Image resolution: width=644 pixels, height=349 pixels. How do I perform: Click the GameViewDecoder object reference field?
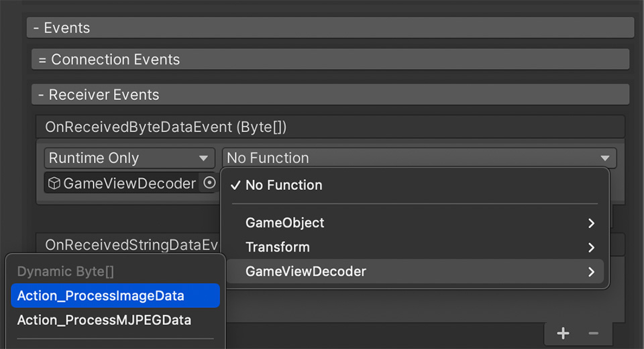(127, 183)
